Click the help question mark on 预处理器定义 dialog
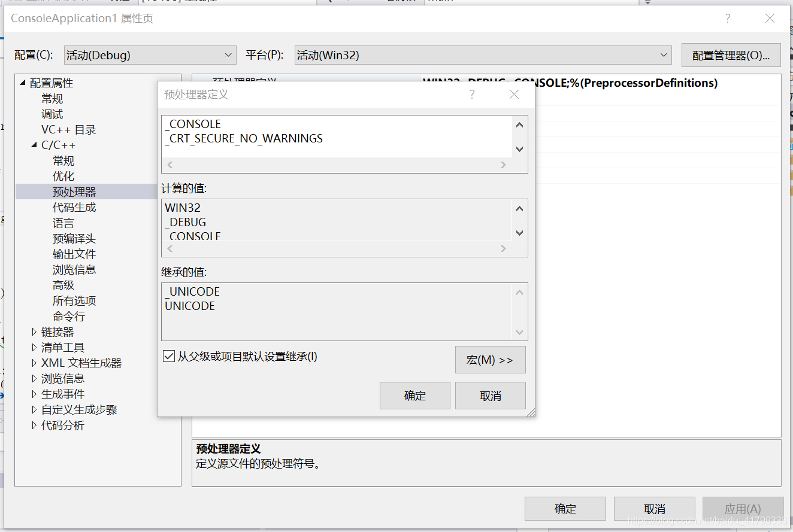The image size is (793, 532). [471, 94]
